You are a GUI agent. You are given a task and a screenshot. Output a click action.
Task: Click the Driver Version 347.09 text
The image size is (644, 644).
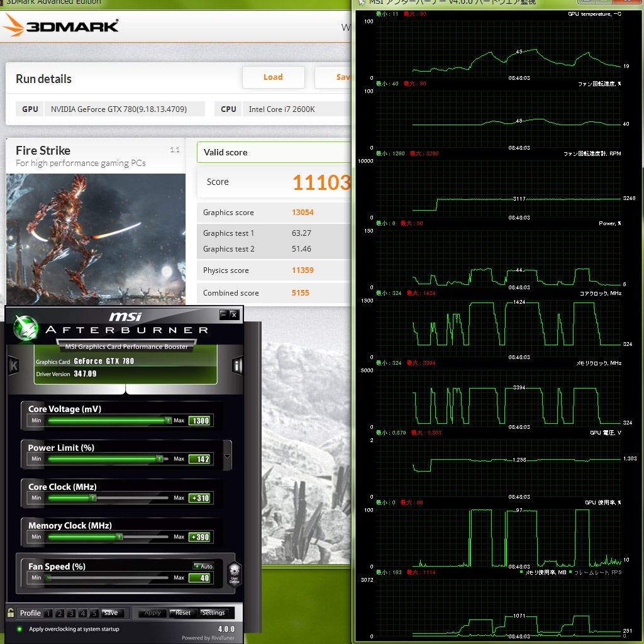(x=66, y=374)
